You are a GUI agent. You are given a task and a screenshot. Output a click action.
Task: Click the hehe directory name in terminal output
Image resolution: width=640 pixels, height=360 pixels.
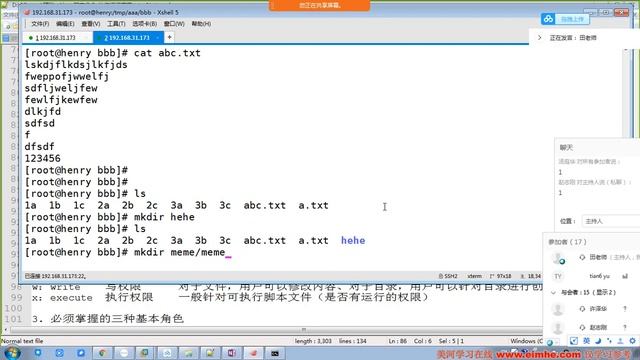tap(353, 240)
